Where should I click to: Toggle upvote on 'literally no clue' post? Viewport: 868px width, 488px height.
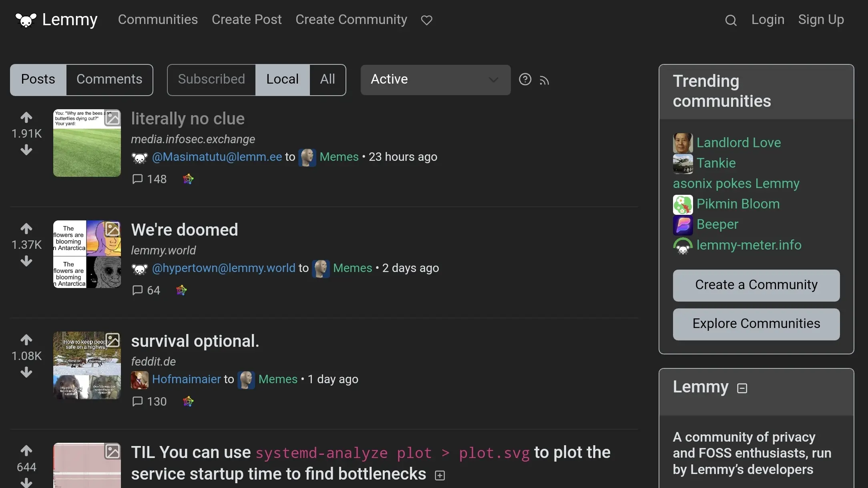26,117
